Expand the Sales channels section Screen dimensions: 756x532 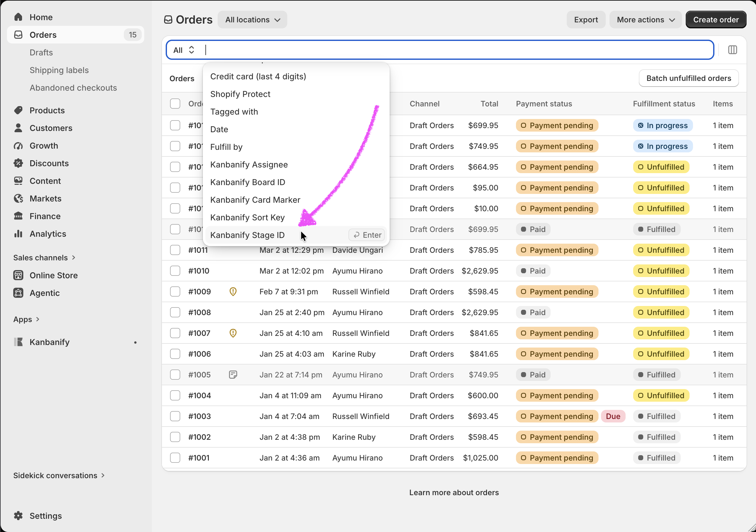point(44,258)
